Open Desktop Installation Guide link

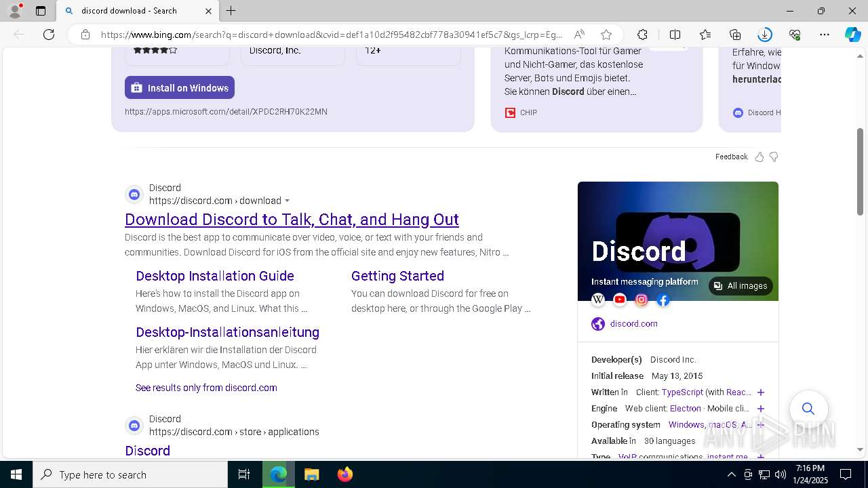pyautogui.click(x=215, y=276)
